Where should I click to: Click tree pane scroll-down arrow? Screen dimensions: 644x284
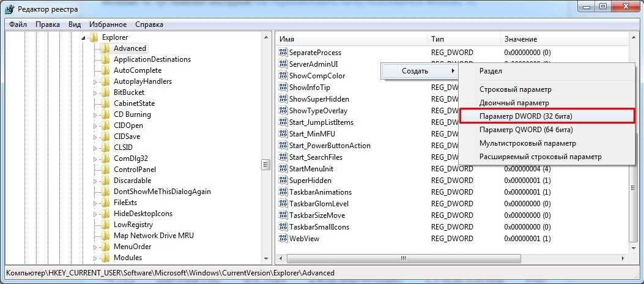pyautogui.click(x=266, y=259)
